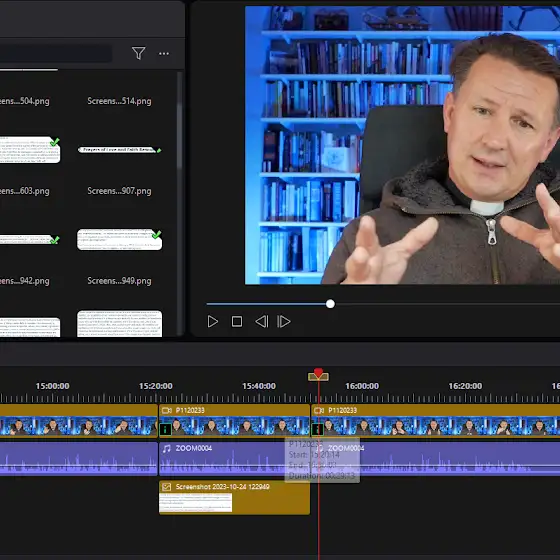The height and width of the screenshot is (560, 560).
Task: Select the P1120233 clip starting at 15:20:00
Action: coord(234,420)
